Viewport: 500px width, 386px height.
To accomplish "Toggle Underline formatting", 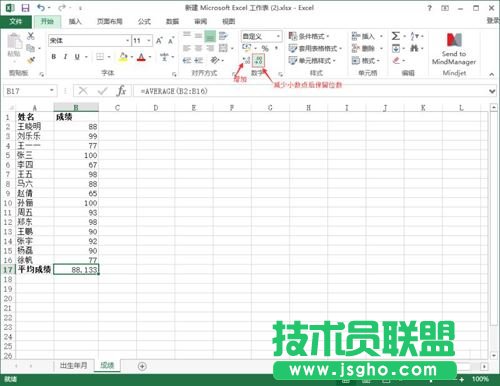I will click(77, 57).
